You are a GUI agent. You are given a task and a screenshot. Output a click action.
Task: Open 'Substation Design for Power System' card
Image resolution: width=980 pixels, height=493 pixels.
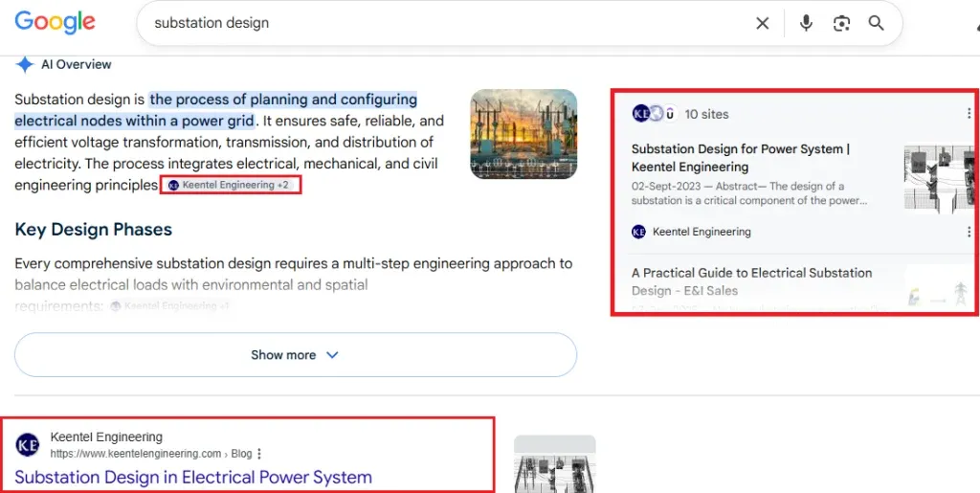pyautogui.click(x=741, y=158)
